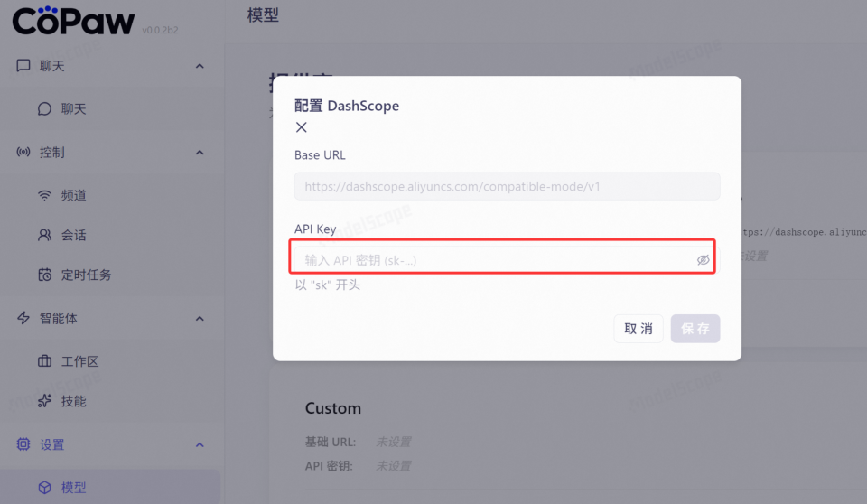867x504 pixels.
Task: Click the 未设置 value beside 基础 URL
Action: (x=394, y=442)
